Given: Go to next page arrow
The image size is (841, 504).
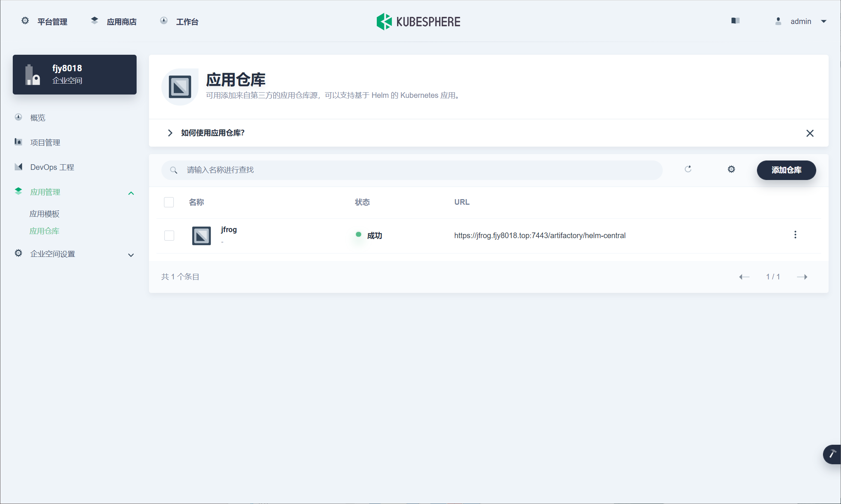Looking at the screenshot, I should coord(802,277).
